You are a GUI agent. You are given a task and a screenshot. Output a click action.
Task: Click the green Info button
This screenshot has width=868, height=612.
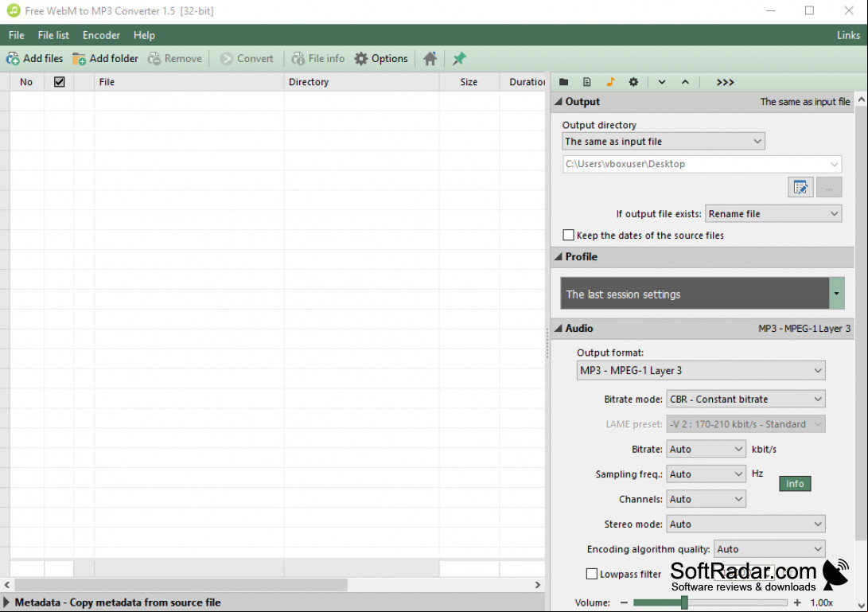click(795, 484)
